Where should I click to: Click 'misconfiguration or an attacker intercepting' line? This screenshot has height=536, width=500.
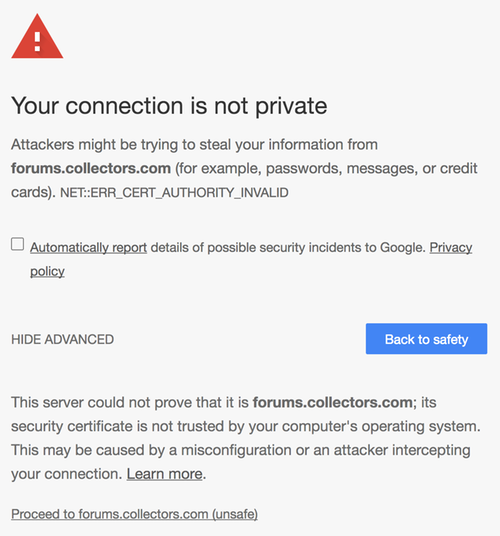pos(326,450)
